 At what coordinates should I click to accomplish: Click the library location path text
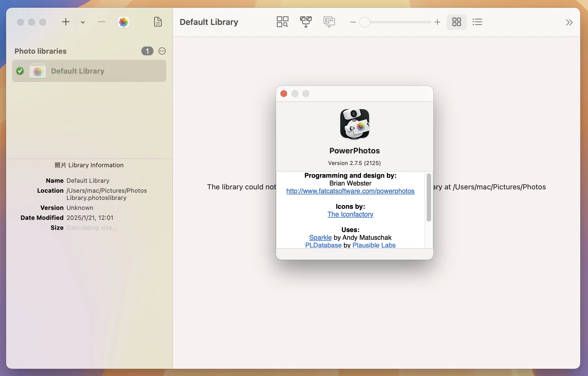click(107, 194)
